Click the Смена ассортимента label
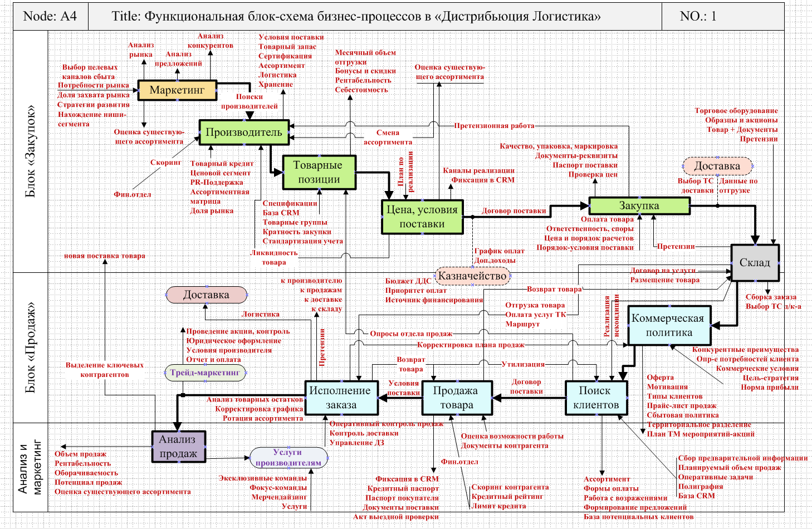 click(x=388, y=138)
